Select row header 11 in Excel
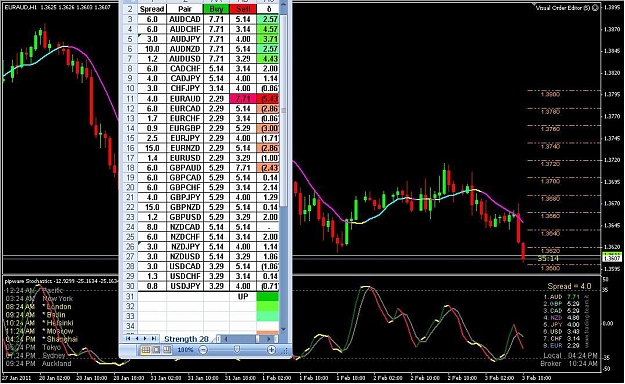The height and width of the screenshot is (384, 625). coord(130,98)
